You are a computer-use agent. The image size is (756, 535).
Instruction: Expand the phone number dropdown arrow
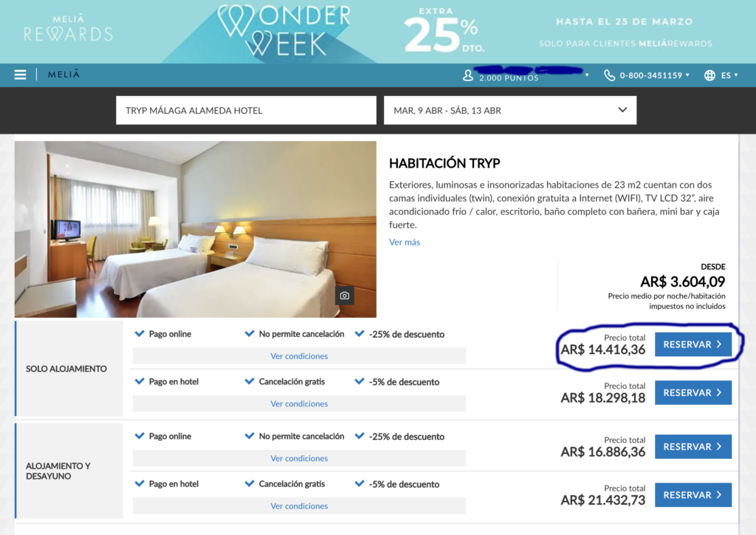pyautogui.click(x=687, y=75)
